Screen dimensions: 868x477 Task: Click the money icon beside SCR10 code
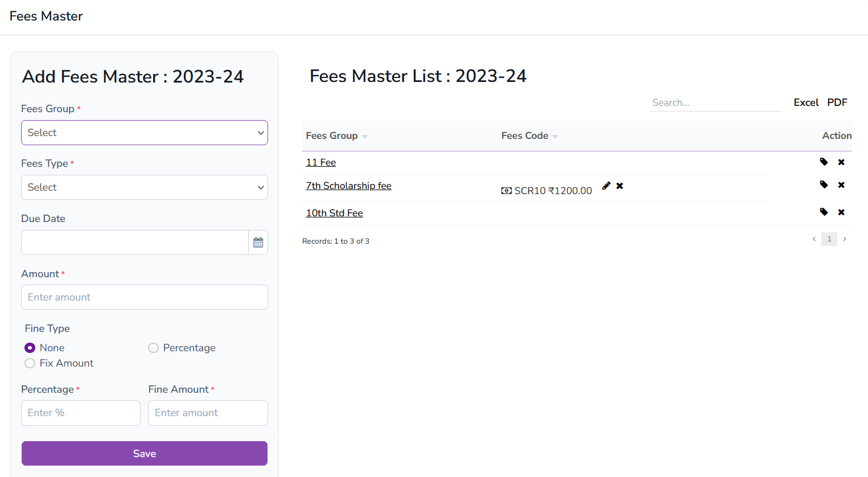tap(506, 190)
